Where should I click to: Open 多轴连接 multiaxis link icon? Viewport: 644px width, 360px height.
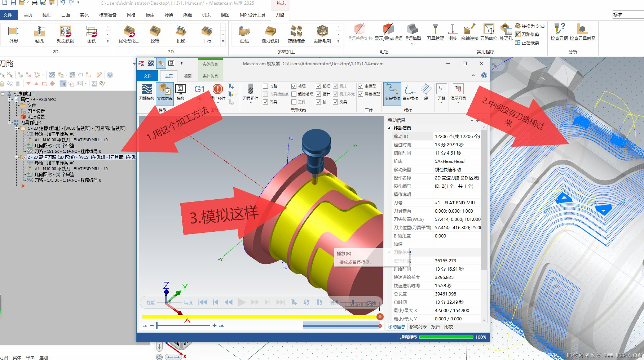tap(470, 32)
